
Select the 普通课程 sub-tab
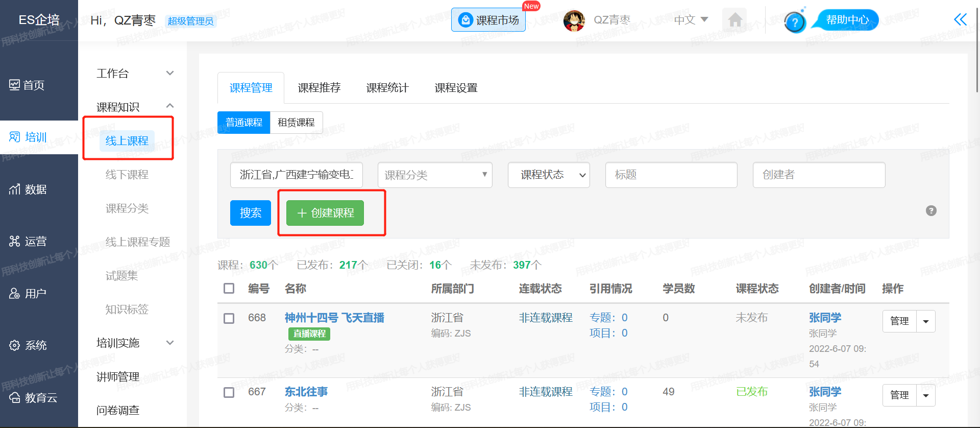coord(244,123)
